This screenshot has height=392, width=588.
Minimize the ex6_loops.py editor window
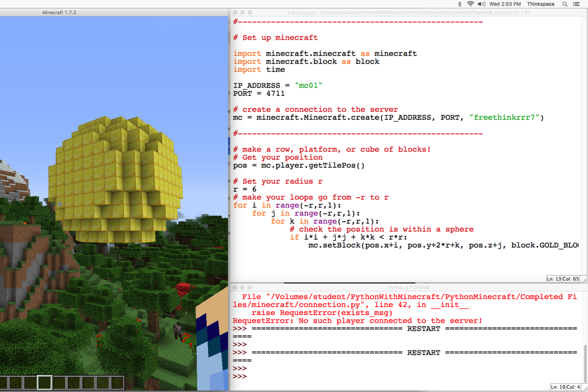243,12
